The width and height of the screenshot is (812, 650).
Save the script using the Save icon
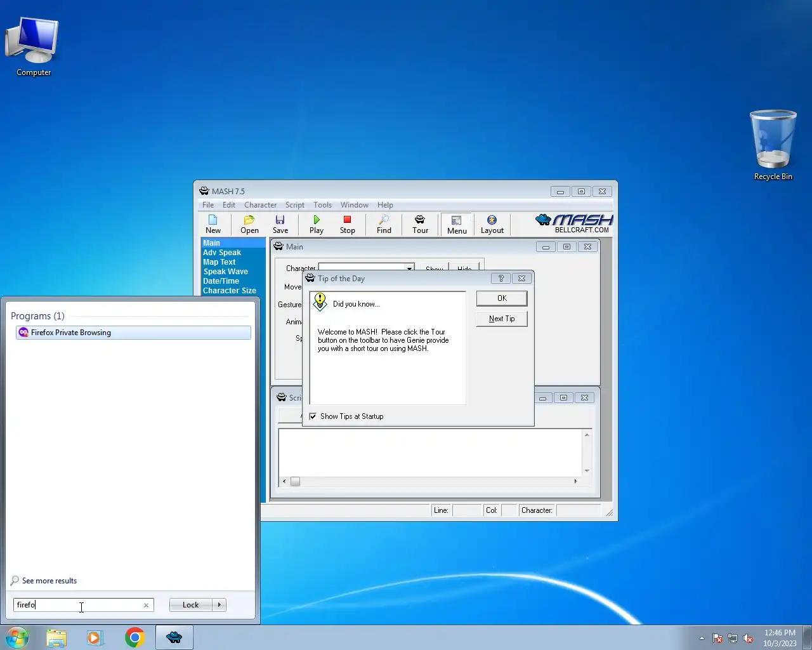pyautogui.click(x=280, y=224)
